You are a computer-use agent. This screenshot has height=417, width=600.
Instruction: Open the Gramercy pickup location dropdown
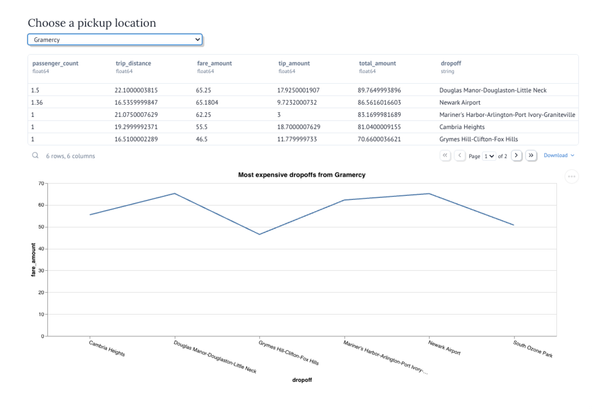click(x=115, y=40)
